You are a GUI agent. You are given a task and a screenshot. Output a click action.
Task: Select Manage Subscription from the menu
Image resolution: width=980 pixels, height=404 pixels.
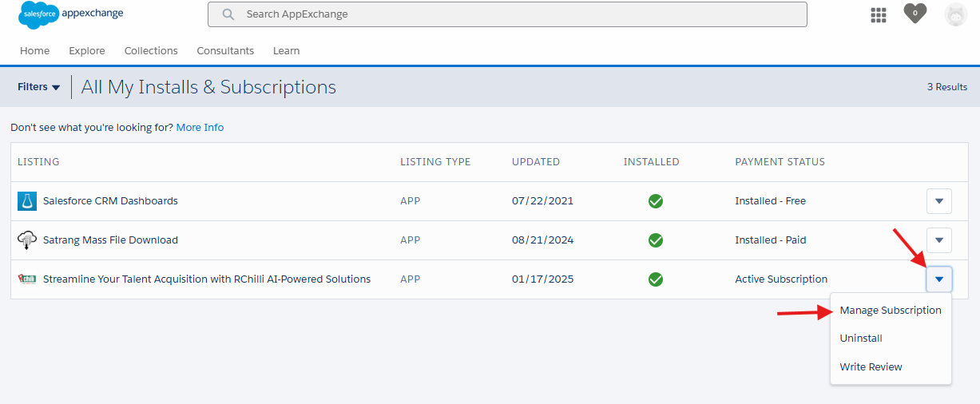click(890, 311)
